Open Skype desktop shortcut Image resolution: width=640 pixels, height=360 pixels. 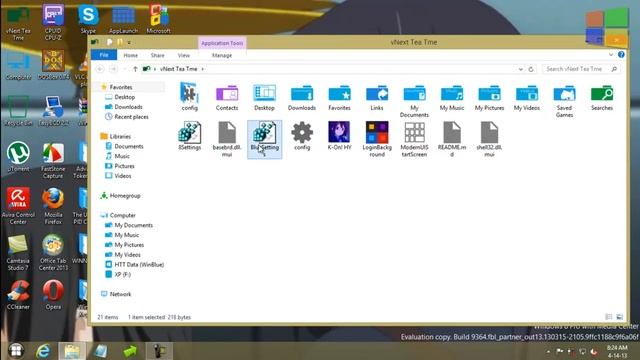tap(88, 19)
